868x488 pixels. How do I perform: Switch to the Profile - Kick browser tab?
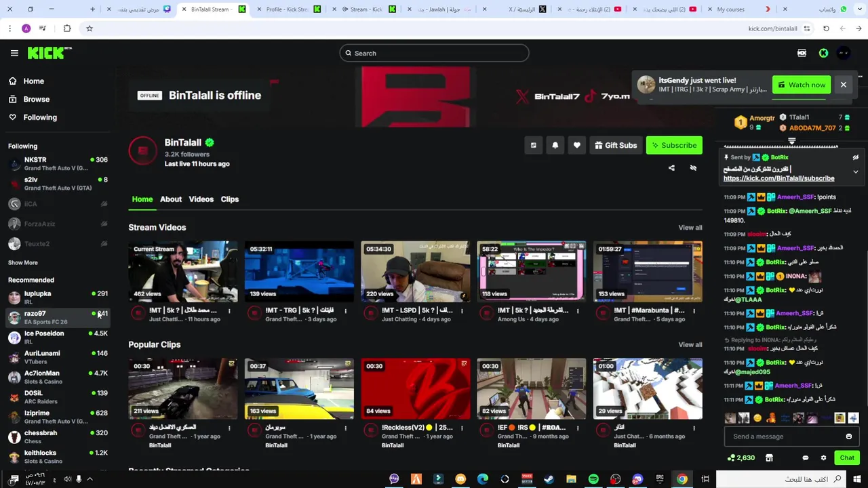click(290, 9)
